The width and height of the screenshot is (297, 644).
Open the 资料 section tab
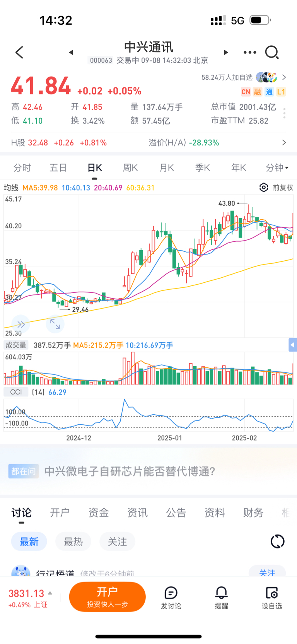[x=215, y=512]
